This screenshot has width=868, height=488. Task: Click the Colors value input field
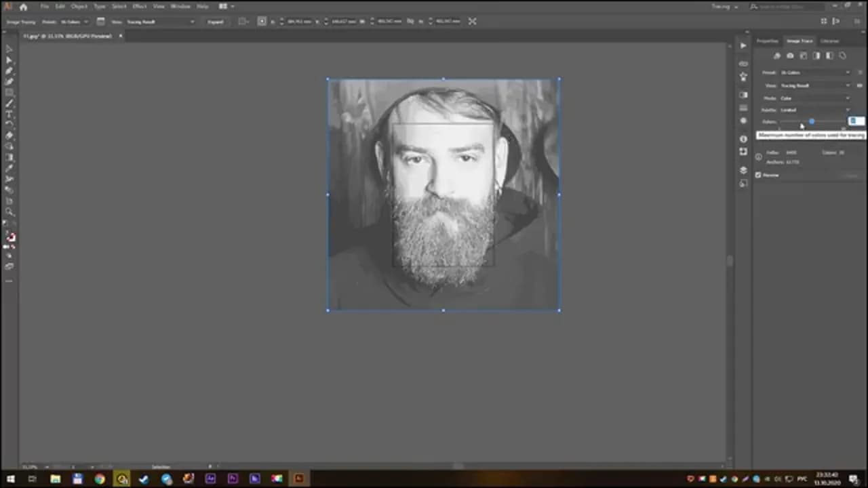(856, 121)
